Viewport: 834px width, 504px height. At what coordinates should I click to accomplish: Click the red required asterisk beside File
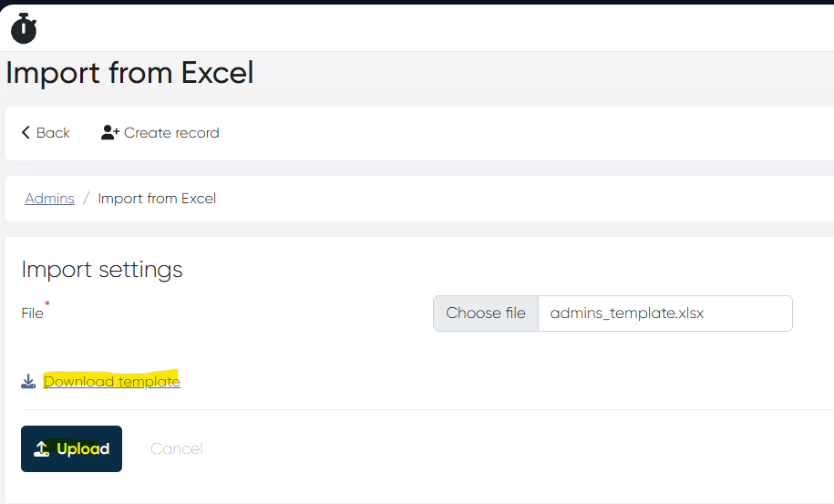pos(47,305)
